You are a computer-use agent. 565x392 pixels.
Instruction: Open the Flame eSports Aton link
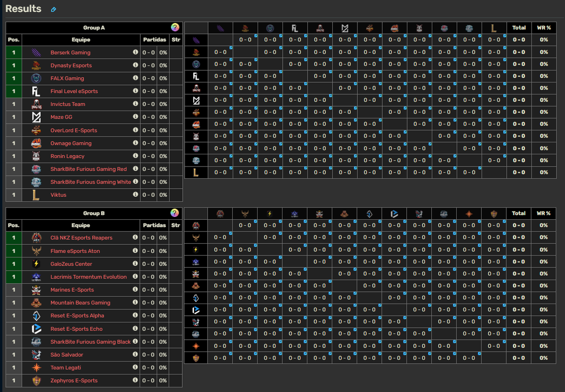coord(75,251)
